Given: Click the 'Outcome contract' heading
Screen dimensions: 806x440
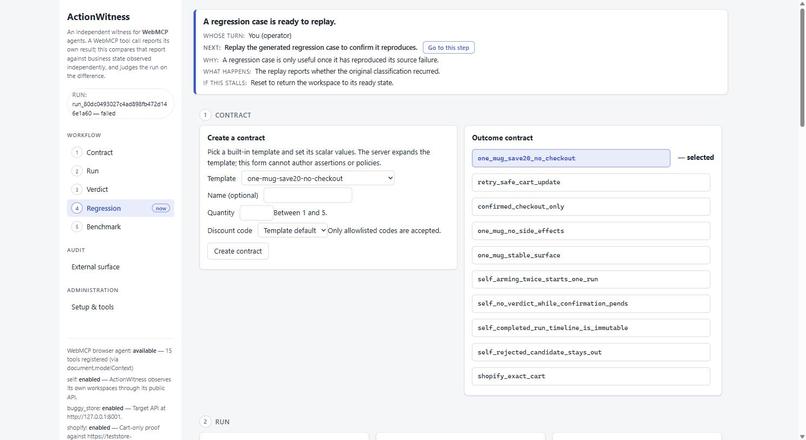Looking at the screenshot, I should click(x=502, y=138).
